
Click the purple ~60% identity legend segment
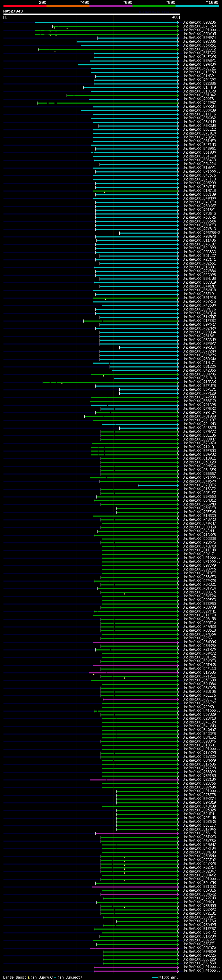click(x=111, y=6)
